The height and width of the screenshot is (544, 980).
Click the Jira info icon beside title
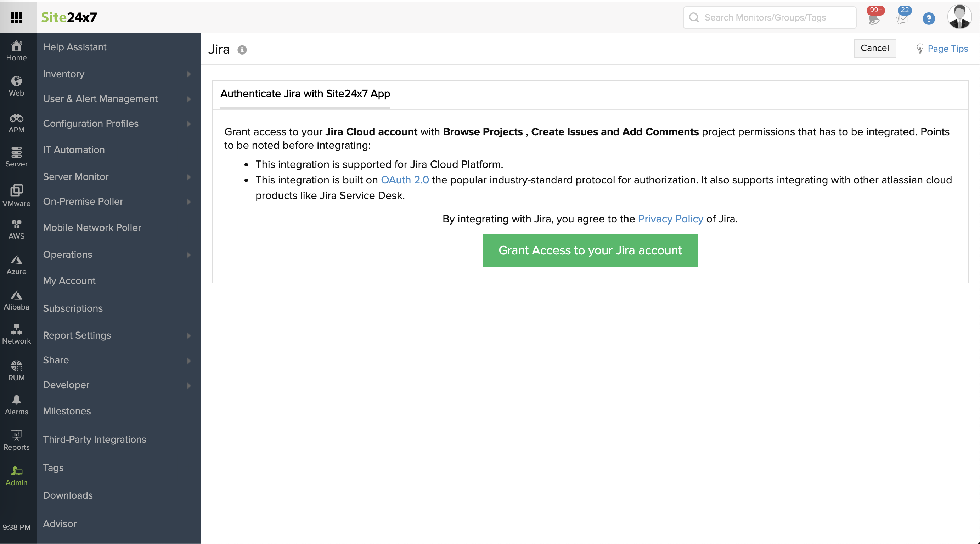[242, 50]
